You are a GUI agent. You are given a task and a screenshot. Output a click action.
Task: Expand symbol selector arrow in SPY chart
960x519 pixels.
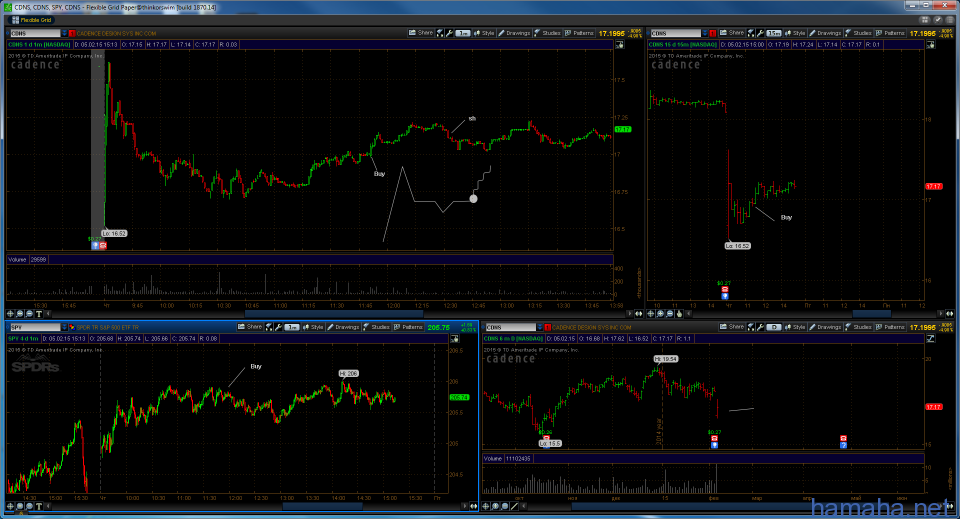coord(64,327)
